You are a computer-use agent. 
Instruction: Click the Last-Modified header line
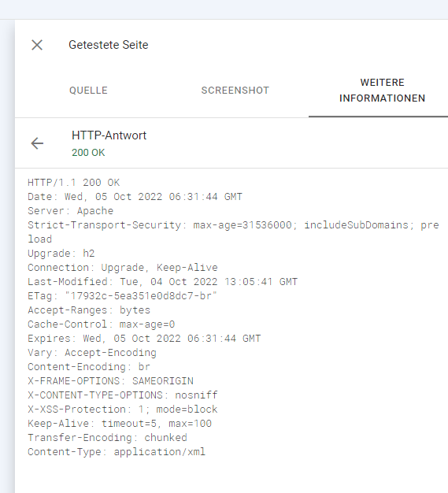tap(162, 282)
